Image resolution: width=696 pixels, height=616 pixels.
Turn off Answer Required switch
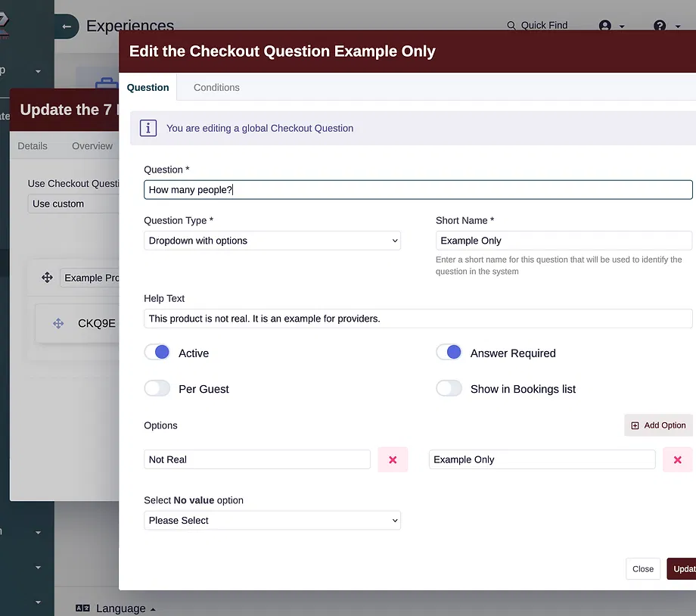[x=449, y=353]
